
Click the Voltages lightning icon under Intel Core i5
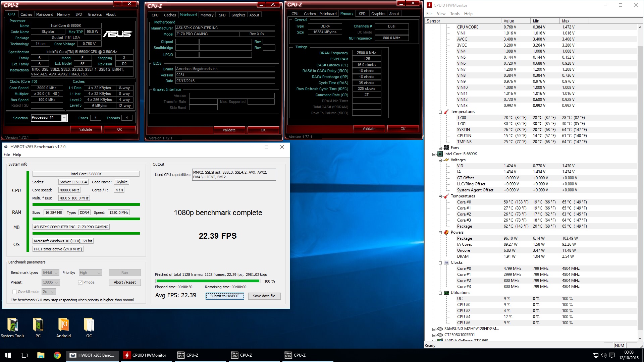pyautogui.click(x=446, y=160)
